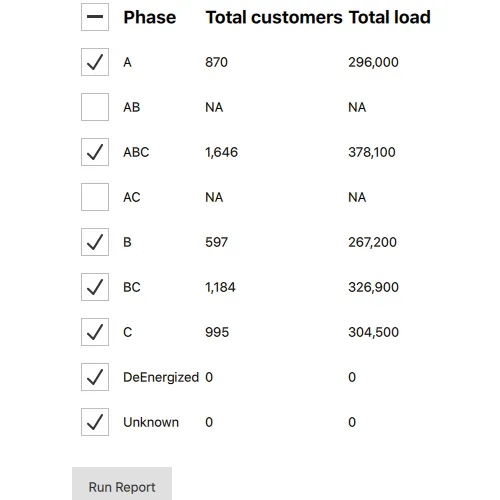Select the ABC phase label
The width and height of the screenshot is (500, 500).
coord(136,152)
